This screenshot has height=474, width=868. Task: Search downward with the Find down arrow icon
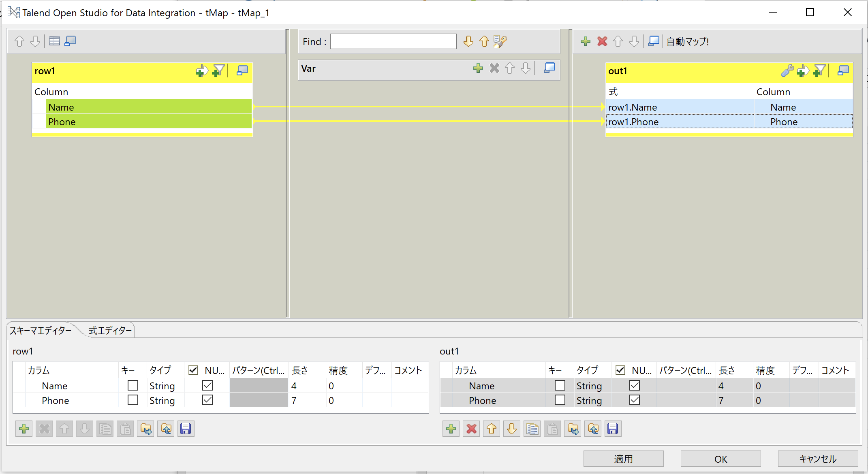[468, 41]
